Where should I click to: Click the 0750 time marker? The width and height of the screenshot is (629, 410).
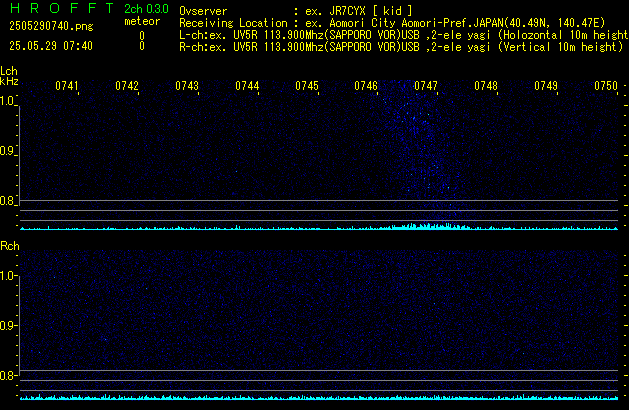point(606,86)
